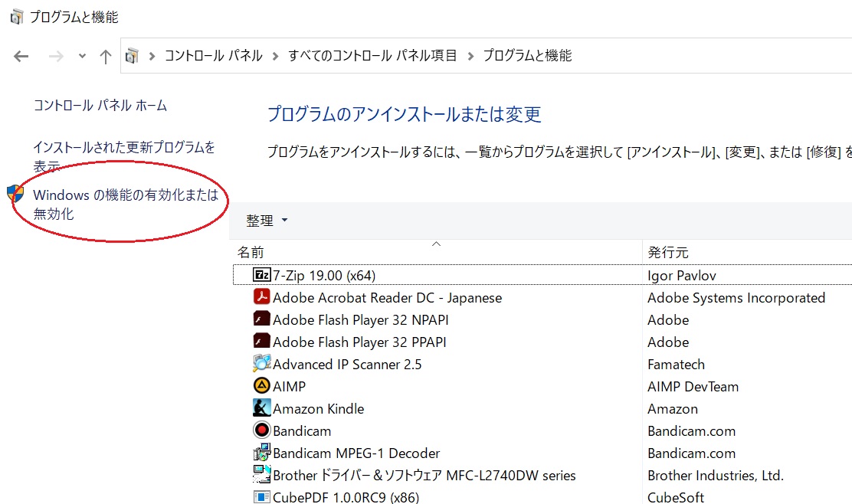Select Advanced IP Scanner 2.5
Image resolution: width=852 pixels, height=504 pixels.
click(347, 365)
